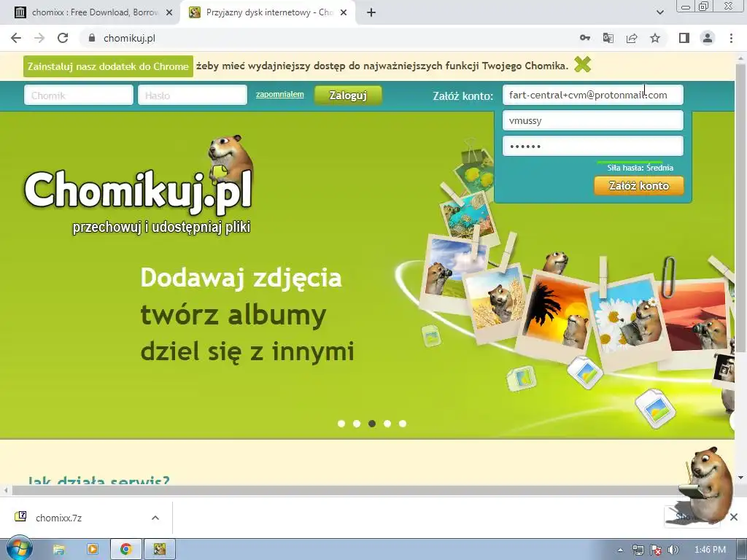Open saved passwords key icon
The width and height of the screenshot is (747, 560).
tap(584, 38)
